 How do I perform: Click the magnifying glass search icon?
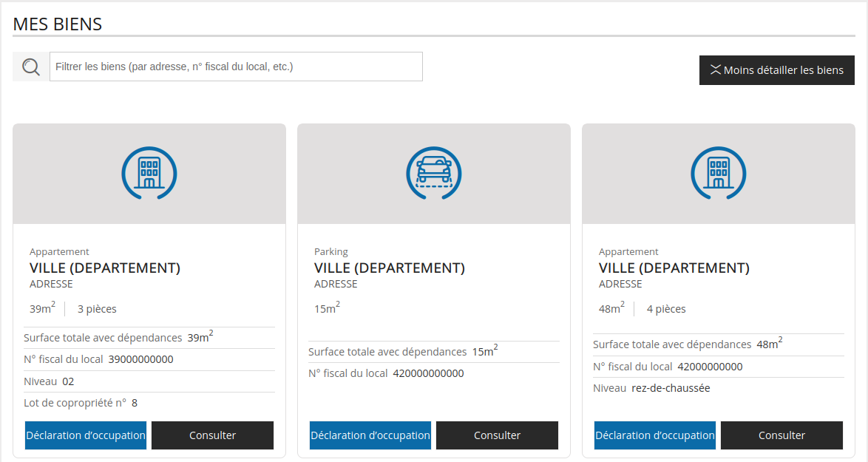coord(31,67)
